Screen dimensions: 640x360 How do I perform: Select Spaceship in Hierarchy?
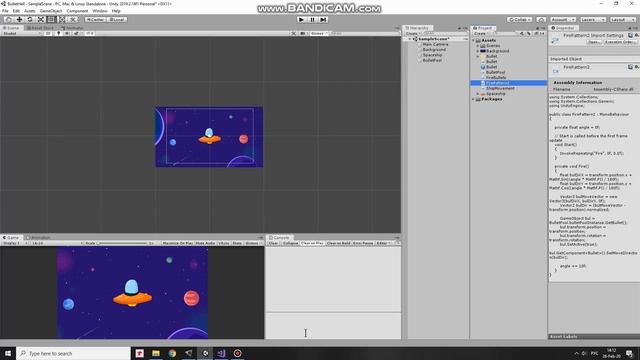coord(432,55)
